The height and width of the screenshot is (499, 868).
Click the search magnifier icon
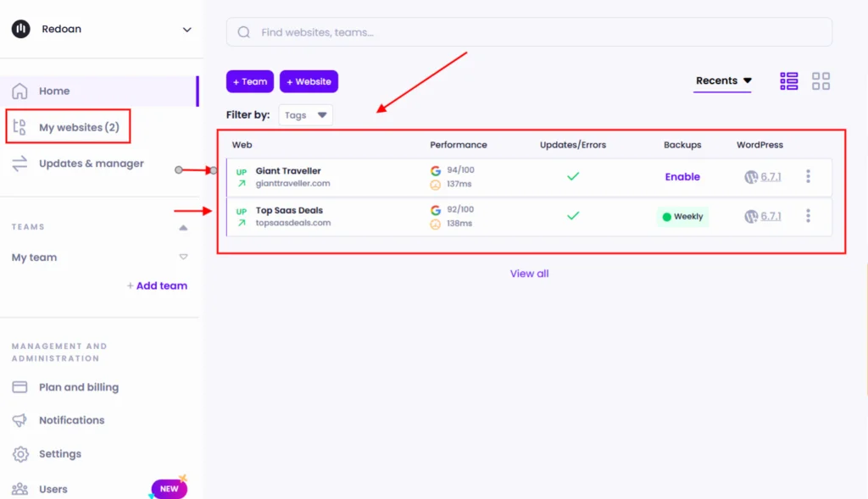coord(244,32)
